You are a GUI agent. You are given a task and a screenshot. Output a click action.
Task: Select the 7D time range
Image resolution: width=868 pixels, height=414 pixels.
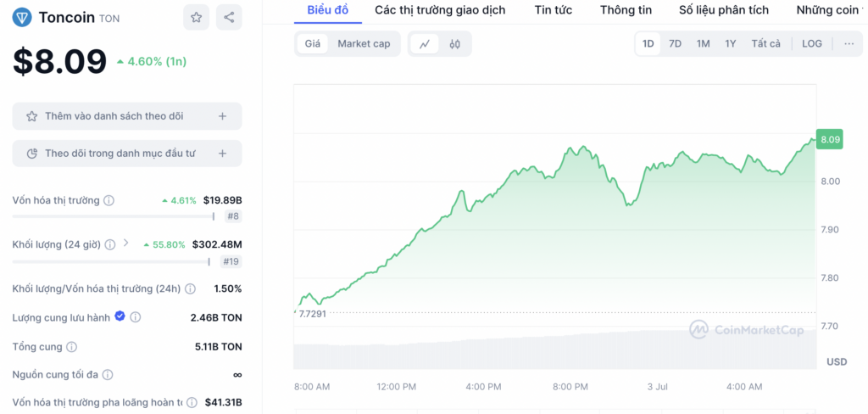675,44
